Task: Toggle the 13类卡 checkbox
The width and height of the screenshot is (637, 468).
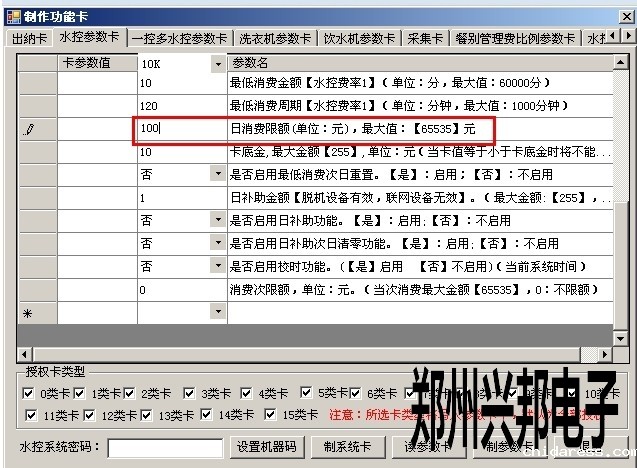Action: pyautogui.click(x=148, y=414)
